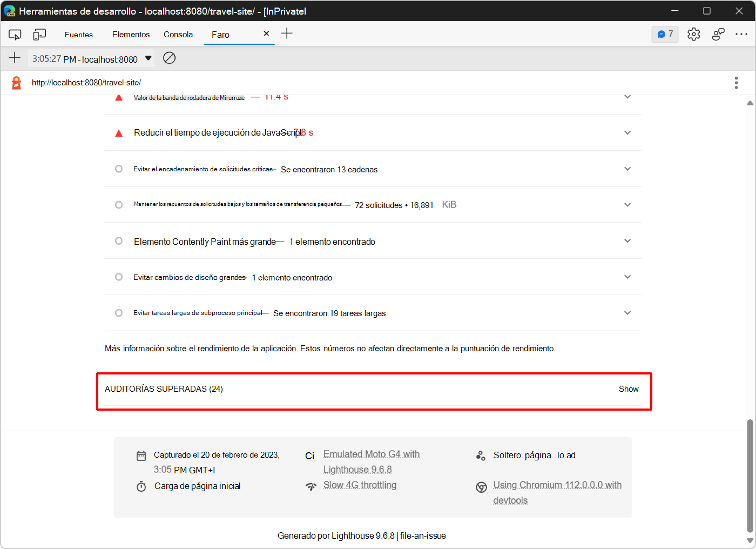Select the Faro tab
This screenshot has width=756, height=549.
[220, 35]
